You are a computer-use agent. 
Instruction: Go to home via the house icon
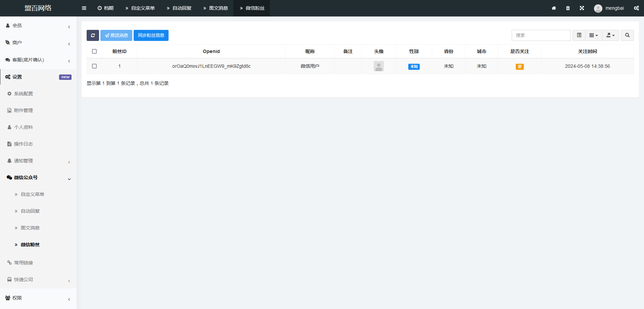click(554, 8)
